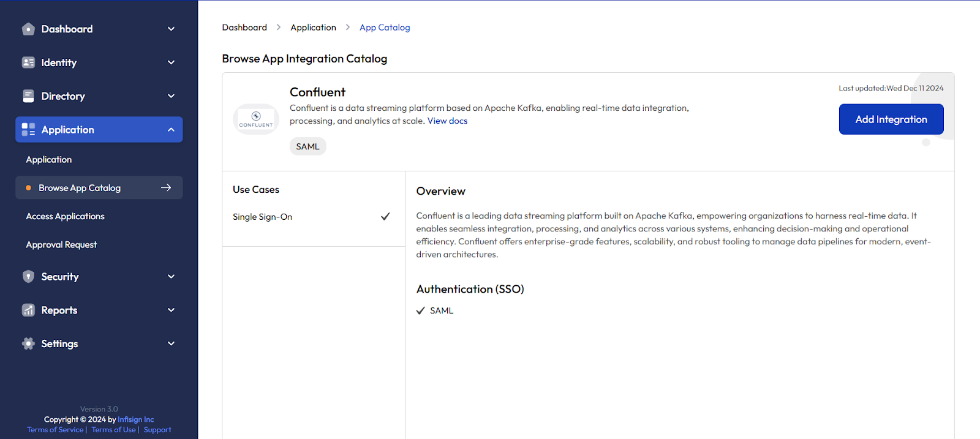Screen dimensions: 980x439
Task: Go to Dashboard via breadcrumb
Action: click(244, 27)
